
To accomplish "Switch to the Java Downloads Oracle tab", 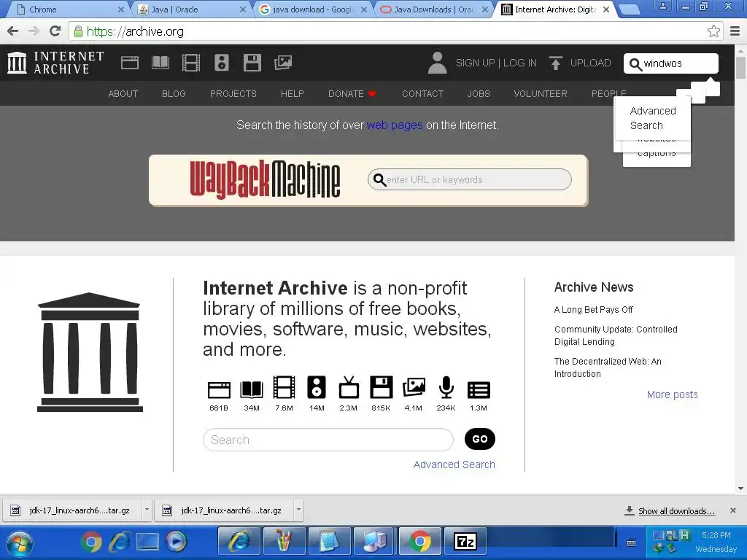I will point(435,9).
